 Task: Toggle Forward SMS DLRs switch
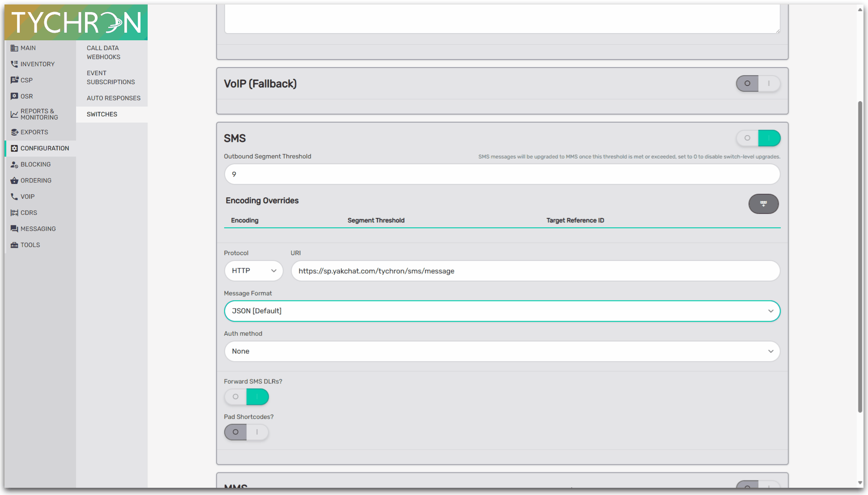246,397
